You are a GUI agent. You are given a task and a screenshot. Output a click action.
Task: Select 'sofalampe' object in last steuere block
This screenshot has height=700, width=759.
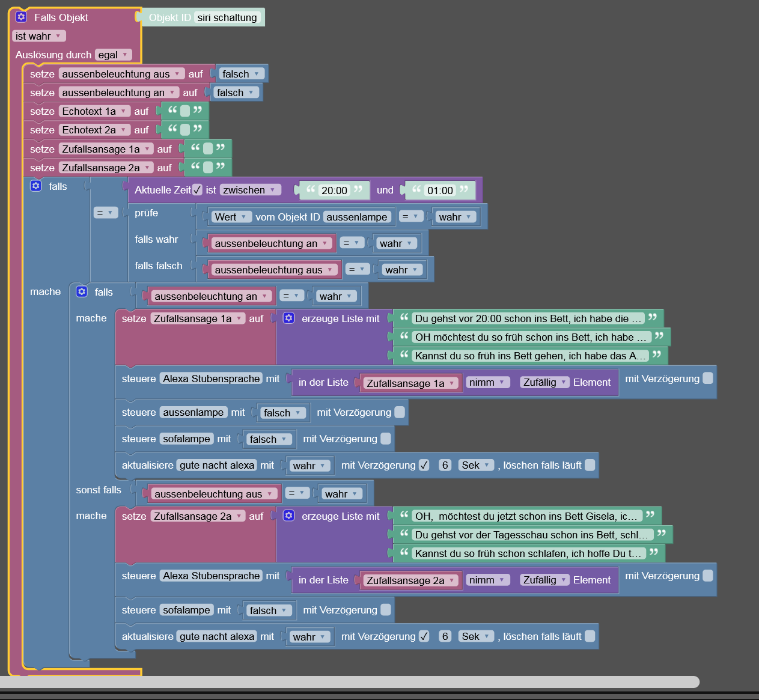click(186, 610)
